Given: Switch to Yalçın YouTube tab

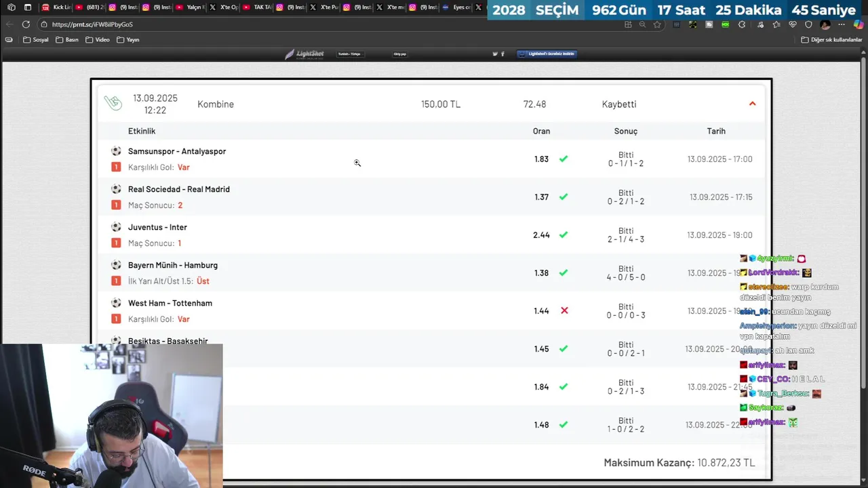Looking at the screenshot, I should pos(191,7).
